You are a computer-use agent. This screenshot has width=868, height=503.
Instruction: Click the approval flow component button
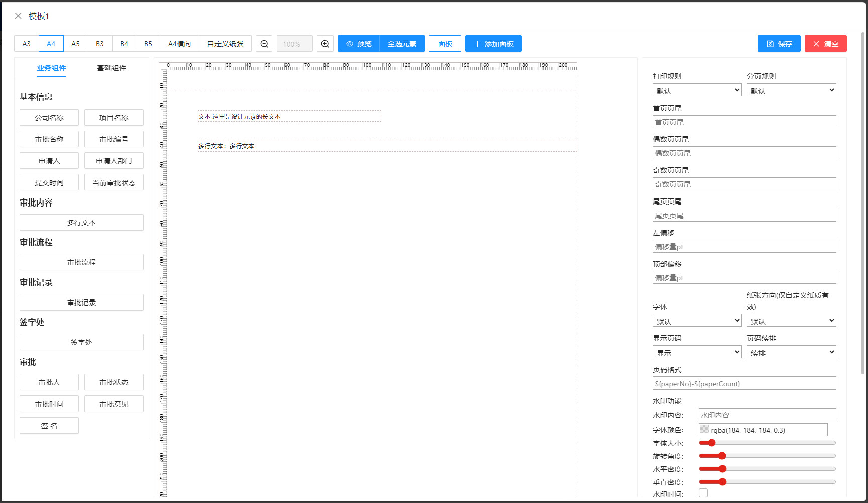(81, 262)
